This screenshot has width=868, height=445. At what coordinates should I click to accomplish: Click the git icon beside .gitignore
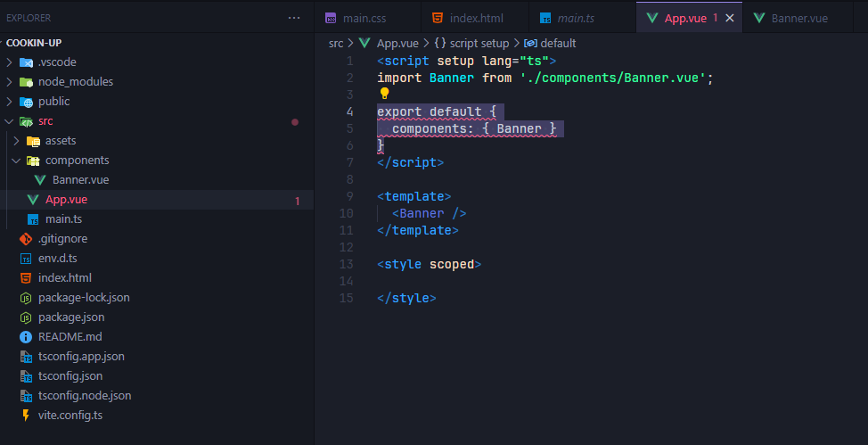pos(26,239)
